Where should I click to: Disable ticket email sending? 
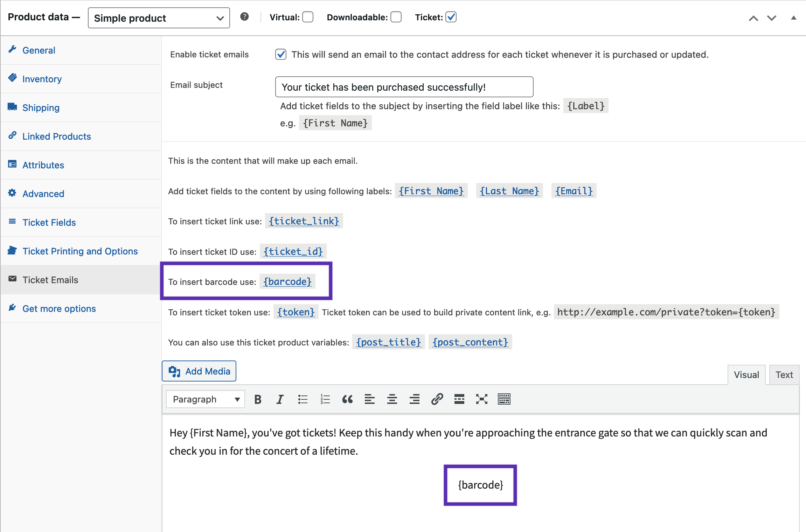pyautogui.click(x=281, y=54)
